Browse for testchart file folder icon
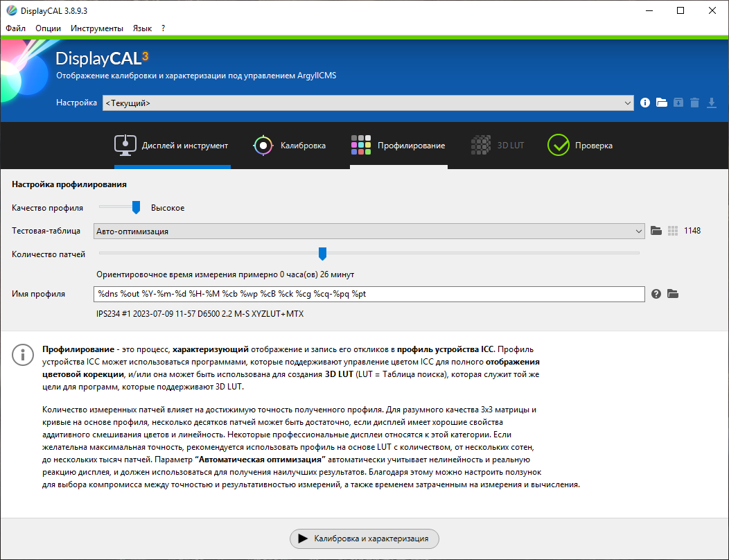 pos(656,231)
